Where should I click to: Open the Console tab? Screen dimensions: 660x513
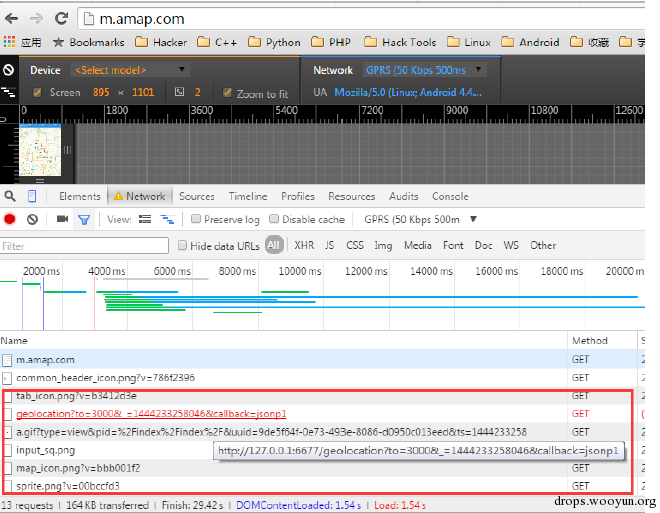pyautogui.click(x=450, y=196)
